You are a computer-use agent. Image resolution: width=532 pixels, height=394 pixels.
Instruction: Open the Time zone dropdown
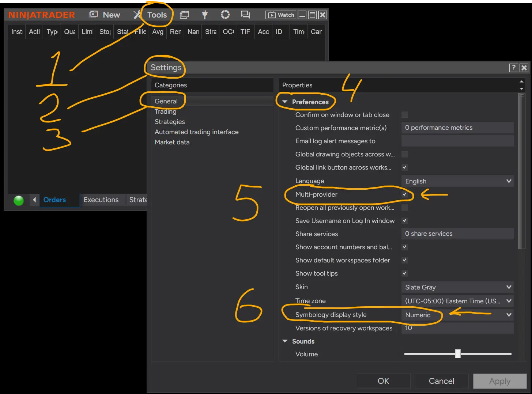(458, 301)
